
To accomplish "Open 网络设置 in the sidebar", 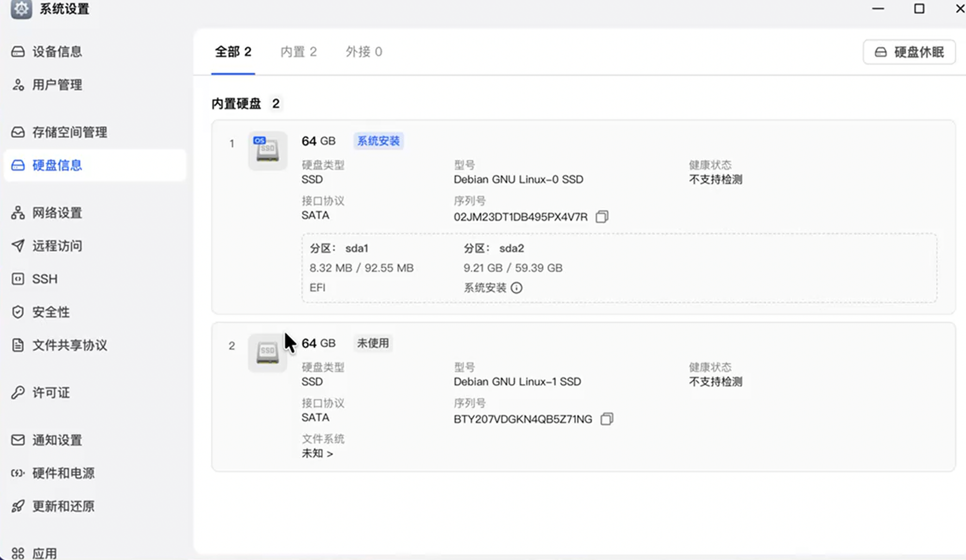I will pyautogui.click(x=57, y=213).
